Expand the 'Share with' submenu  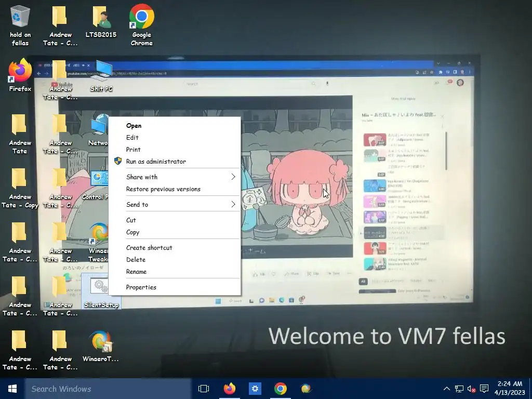tap(175, 177)
